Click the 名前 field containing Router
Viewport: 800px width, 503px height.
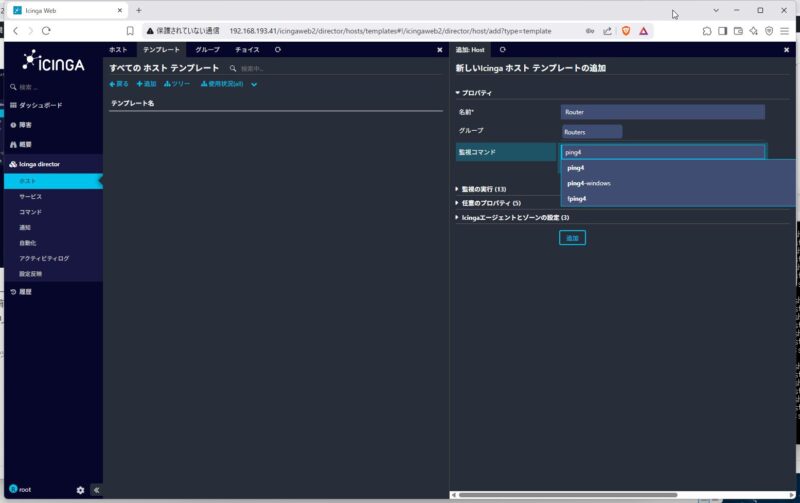point(663,112)
